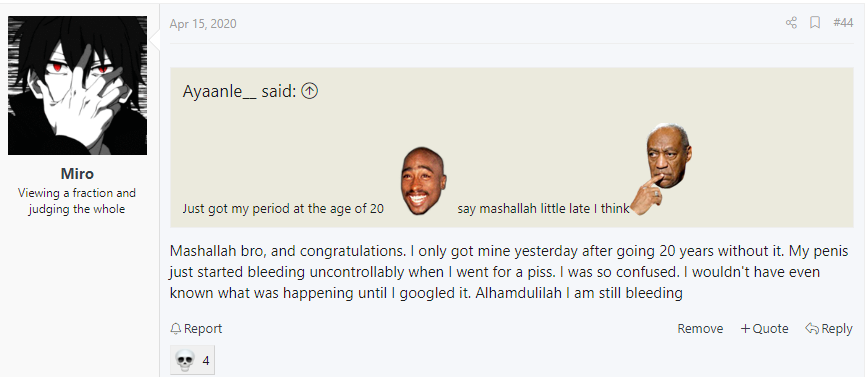Select Remove under the post
Screen dimensions: 867x377
point(700,328)
